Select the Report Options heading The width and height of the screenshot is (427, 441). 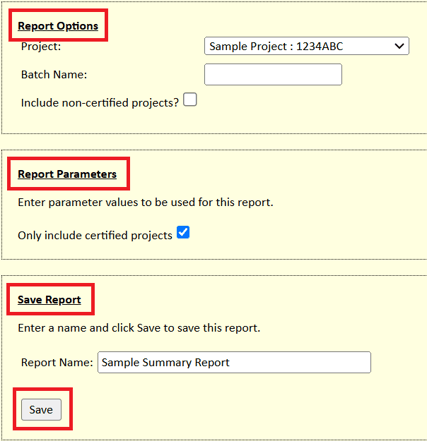coord(58,26)
